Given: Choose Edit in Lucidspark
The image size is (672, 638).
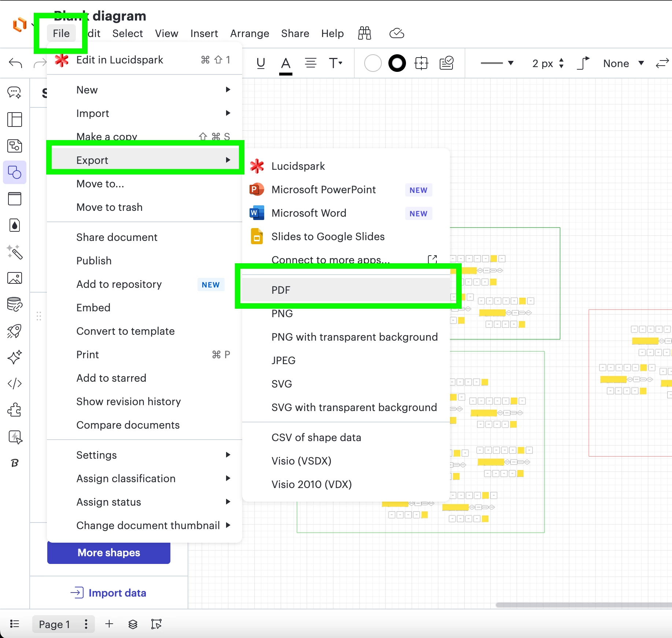Looking at the screenshot, I should coord(144,60).
